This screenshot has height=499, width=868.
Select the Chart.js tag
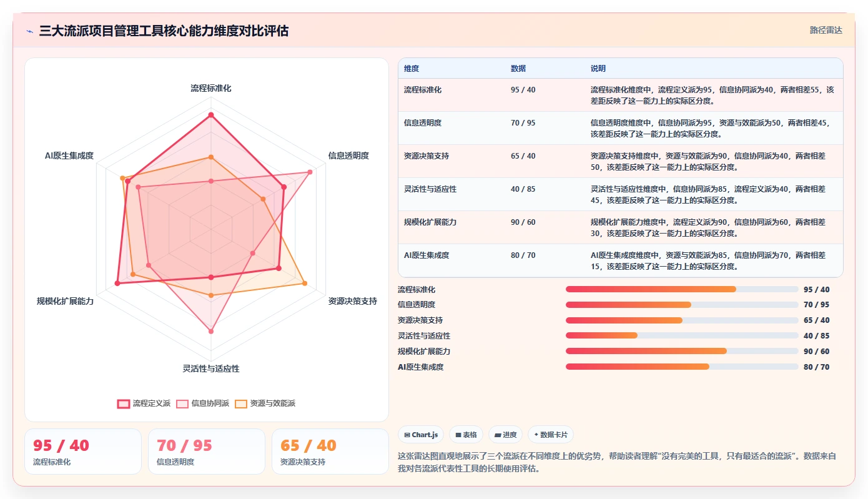(x=421, y=435)
